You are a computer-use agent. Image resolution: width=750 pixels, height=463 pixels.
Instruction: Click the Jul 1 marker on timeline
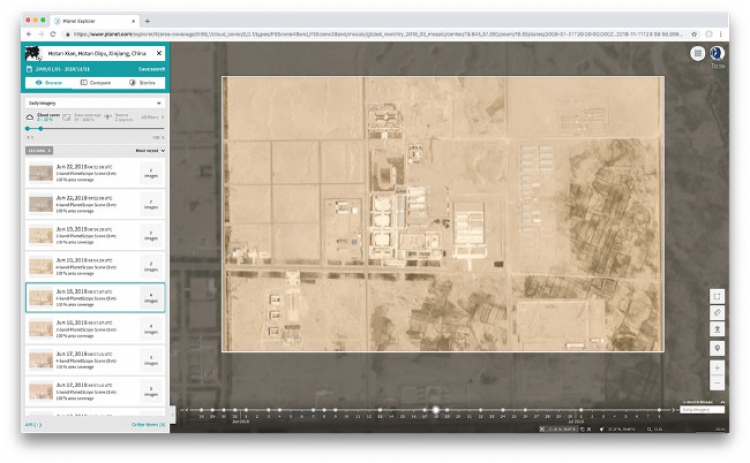(581, 410)
